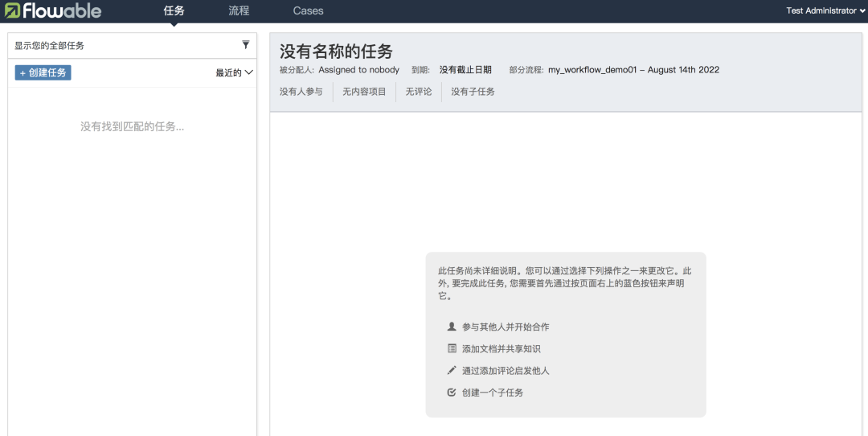Click the checkbox icon for creating subtask
868x436 pixels.
pyautogui.click(x=452, y=393)
